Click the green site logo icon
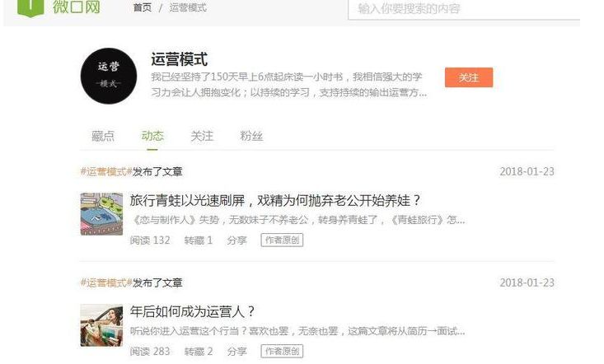Viewport: 604px width, 364px height. coord(30,7)
